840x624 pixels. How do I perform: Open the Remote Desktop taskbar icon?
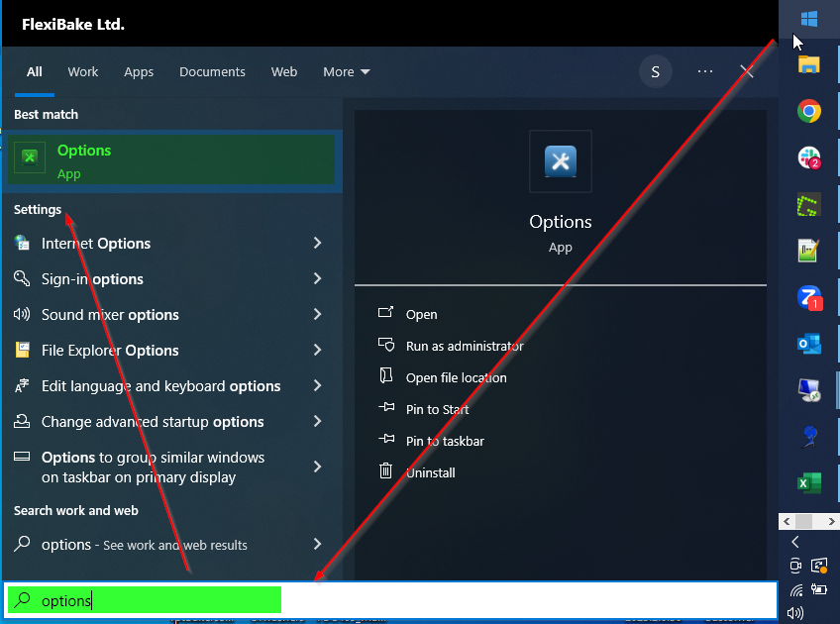[809, 390]
